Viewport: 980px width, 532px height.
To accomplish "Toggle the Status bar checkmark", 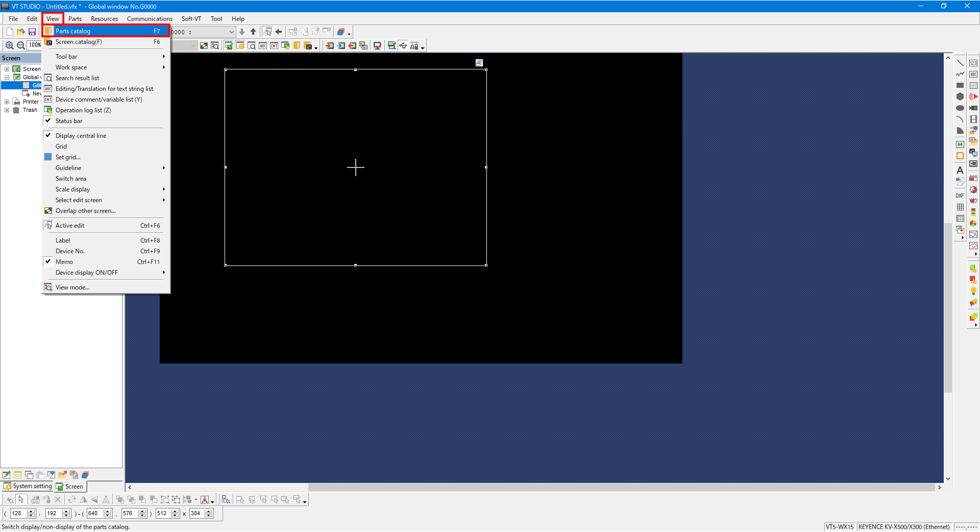I will pos(69,121).
